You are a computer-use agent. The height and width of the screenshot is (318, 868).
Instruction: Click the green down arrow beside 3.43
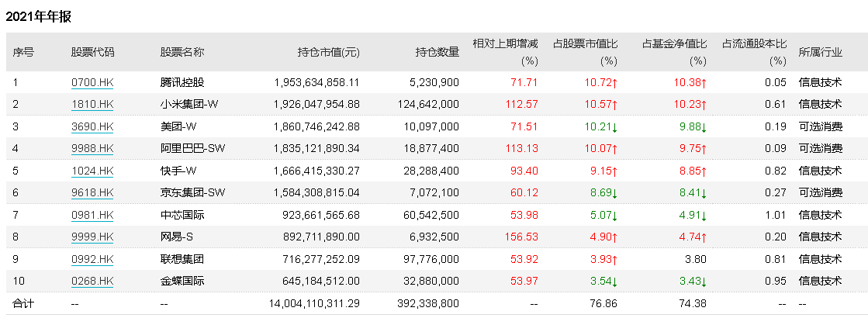coord(704,281)
